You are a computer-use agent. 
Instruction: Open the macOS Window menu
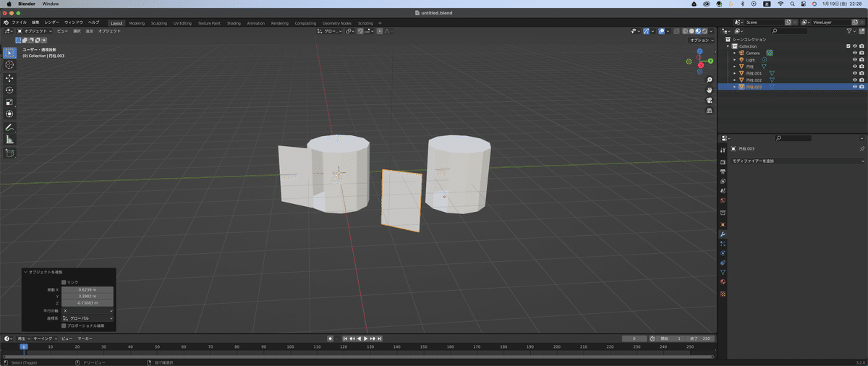(51, 4)
